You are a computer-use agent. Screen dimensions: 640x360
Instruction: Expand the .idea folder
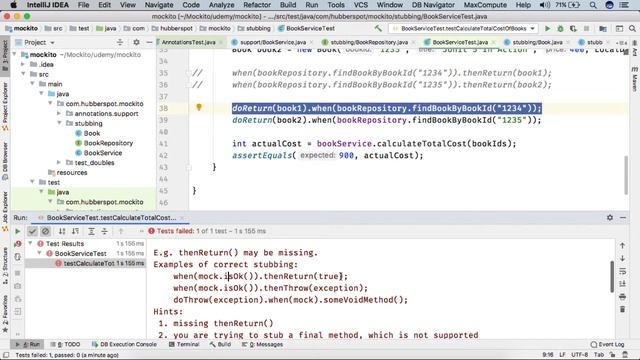tap(23, 64)
